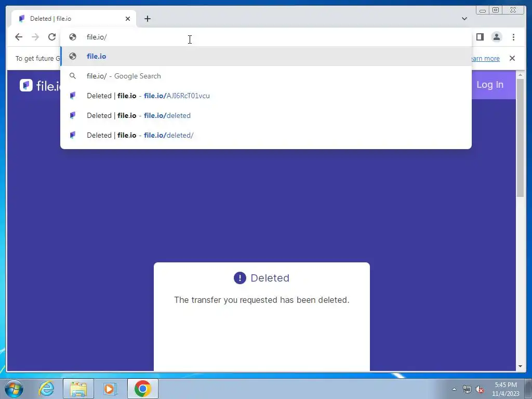Restore down the Chrome window
Viewport: 532px width, 399px height.
(x=495, y=10)
